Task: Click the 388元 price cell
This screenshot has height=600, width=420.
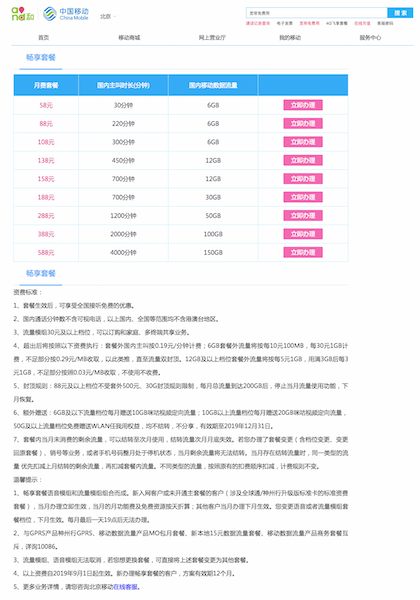Action: pos(46,234)
